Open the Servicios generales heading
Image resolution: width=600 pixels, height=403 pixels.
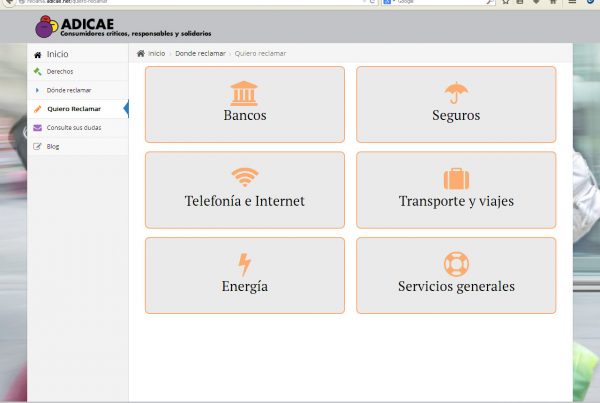pos(455,287)
